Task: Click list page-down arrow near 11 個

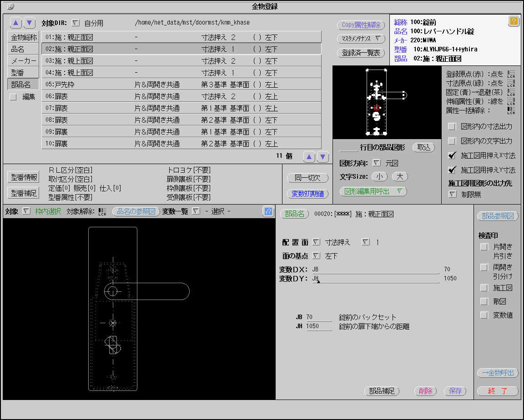Action: 323,156
